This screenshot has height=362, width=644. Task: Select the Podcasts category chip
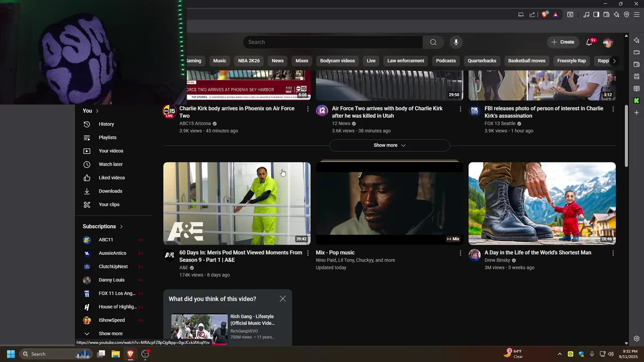(x=446, y=61)
